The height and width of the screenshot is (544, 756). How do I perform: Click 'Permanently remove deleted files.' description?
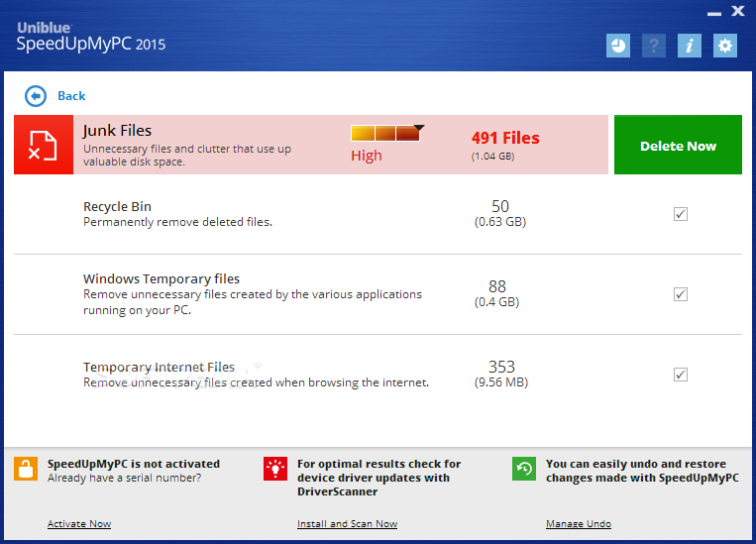click(178, 222)
